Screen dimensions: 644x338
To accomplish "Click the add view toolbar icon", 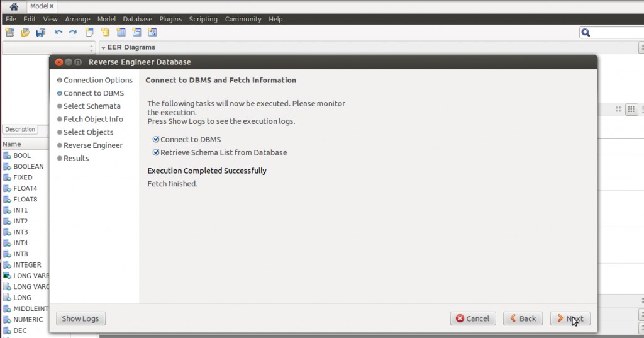I will [136, 33].
